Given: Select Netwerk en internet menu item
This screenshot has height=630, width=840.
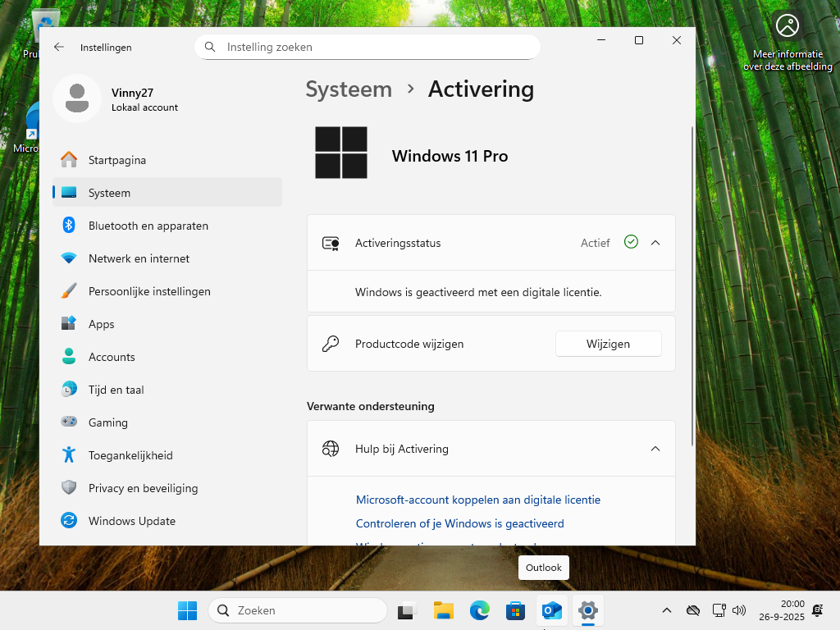Looking at the screenshot, I should click(167, 258).
